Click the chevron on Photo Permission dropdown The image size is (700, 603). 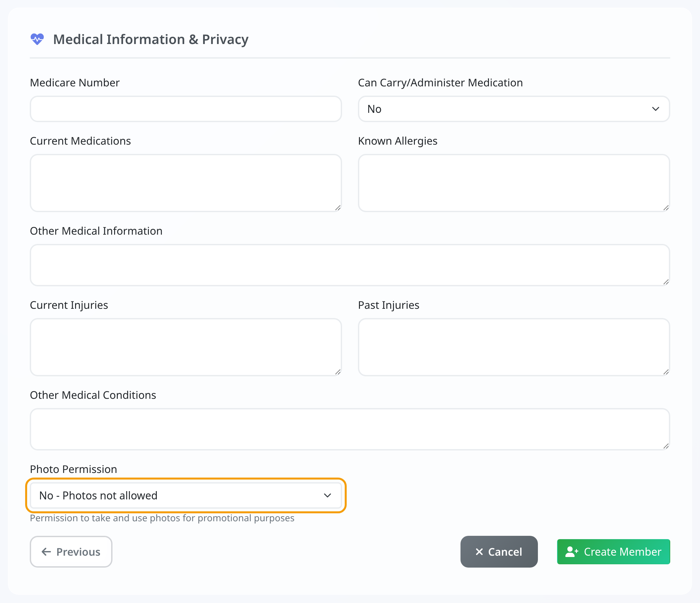tap(328, 495)
